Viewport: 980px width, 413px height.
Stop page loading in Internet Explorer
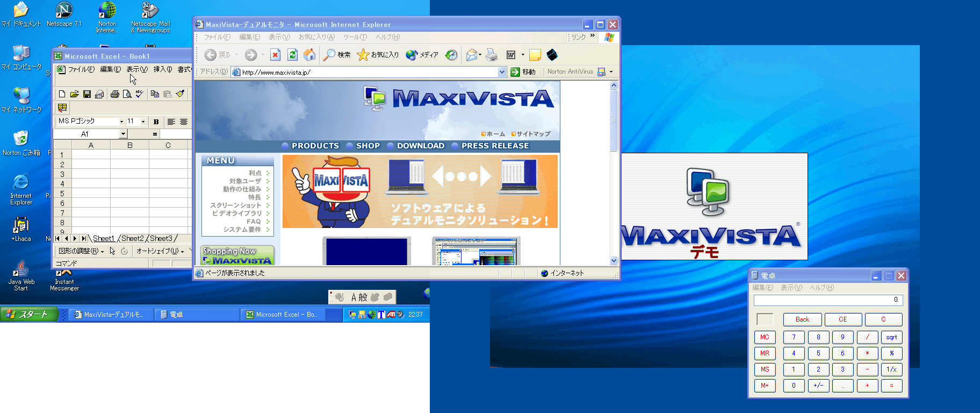(275, 55)
